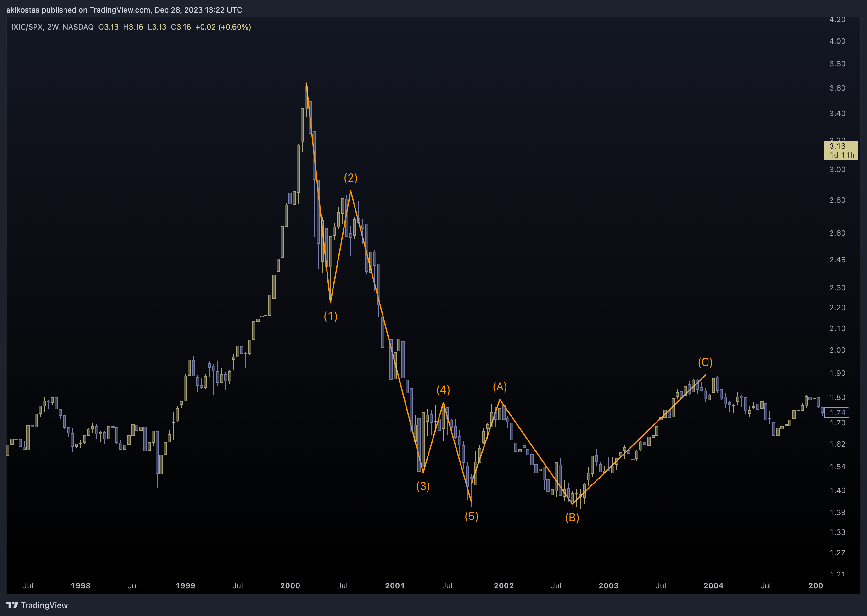Select the wave label (5)
The image size is (867, 616).
pyautogui.click(x=472, y=516)
